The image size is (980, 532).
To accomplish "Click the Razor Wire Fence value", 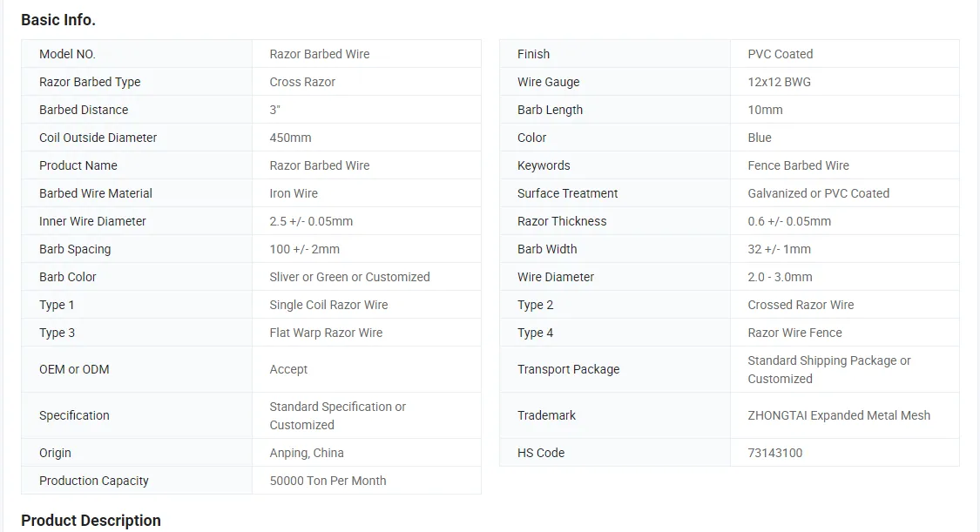I will [794, 333].
